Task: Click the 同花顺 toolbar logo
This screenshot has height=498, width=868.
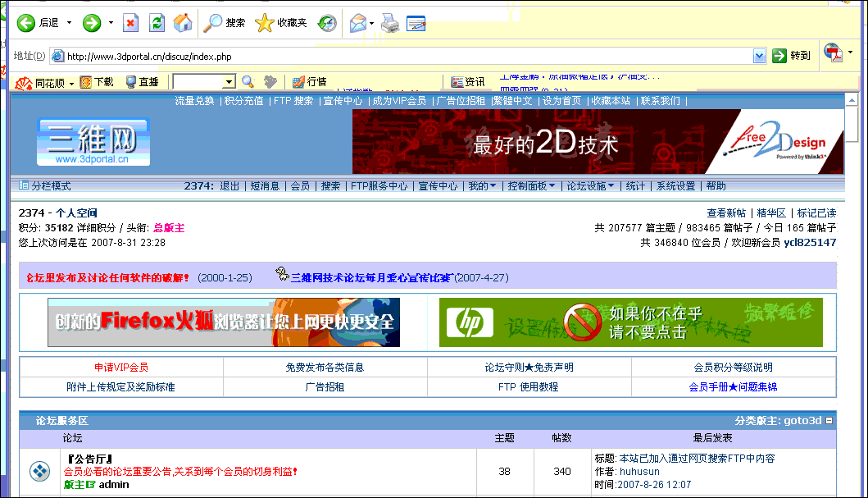Action: (x=23, y=83)
